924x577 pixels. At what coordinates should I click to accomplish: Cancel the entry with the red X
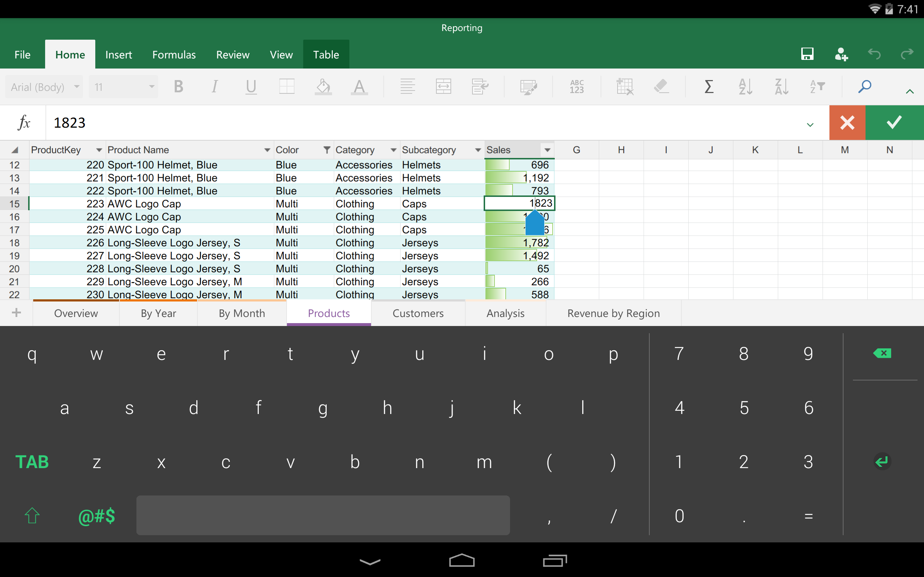click(x=847, y=123)
